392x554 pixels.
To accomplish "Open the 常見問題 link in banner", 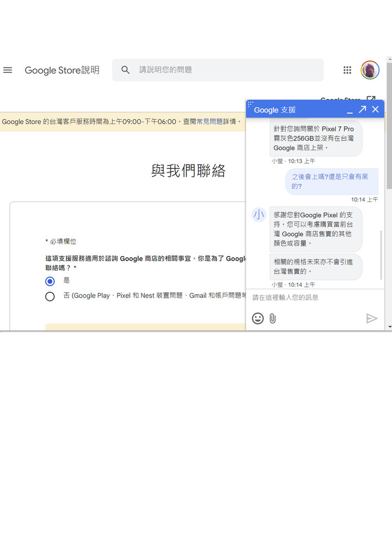I will tap(209, 121).
